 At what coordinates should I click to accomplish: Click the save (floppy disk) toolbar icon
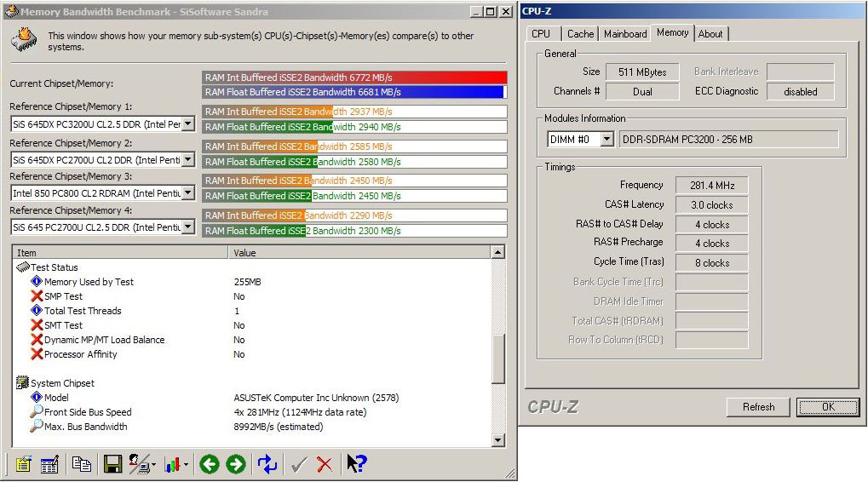click(x=112, y=464)
